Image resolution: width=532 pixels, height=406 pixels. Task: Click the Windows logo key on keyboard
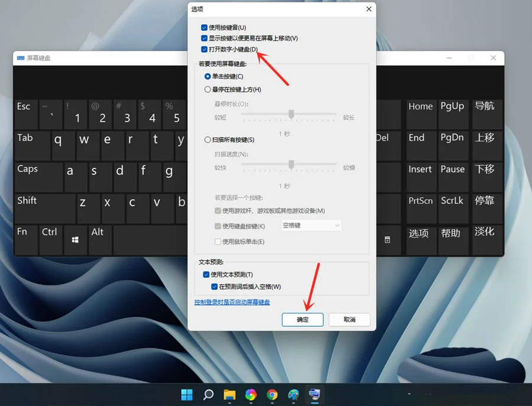[x=75, y=240]
